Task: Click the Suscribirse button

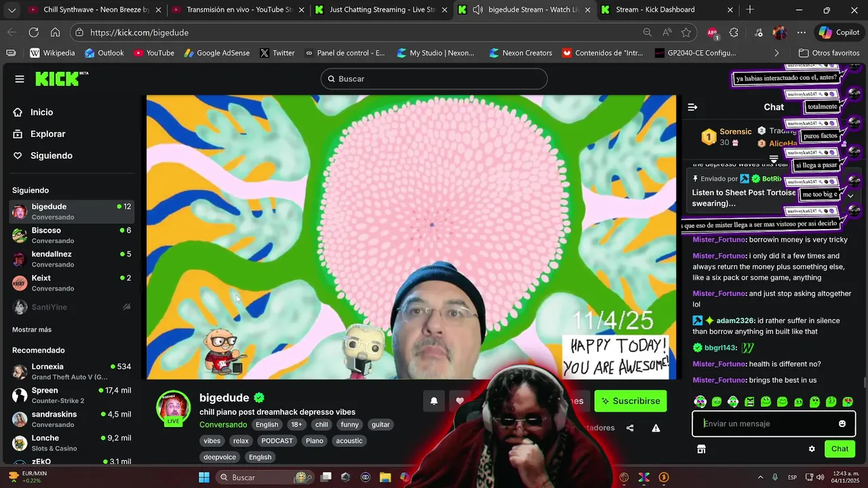Action: coord(631,401)
